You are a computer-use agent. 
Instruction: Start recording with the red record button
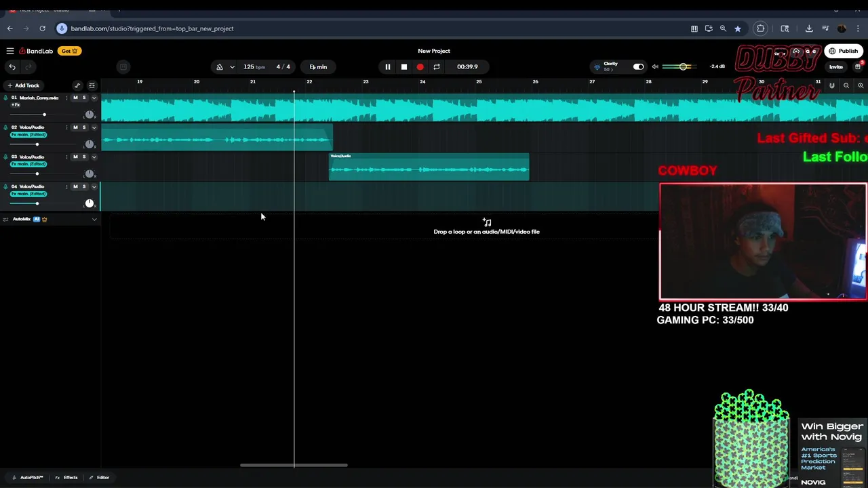420,66
